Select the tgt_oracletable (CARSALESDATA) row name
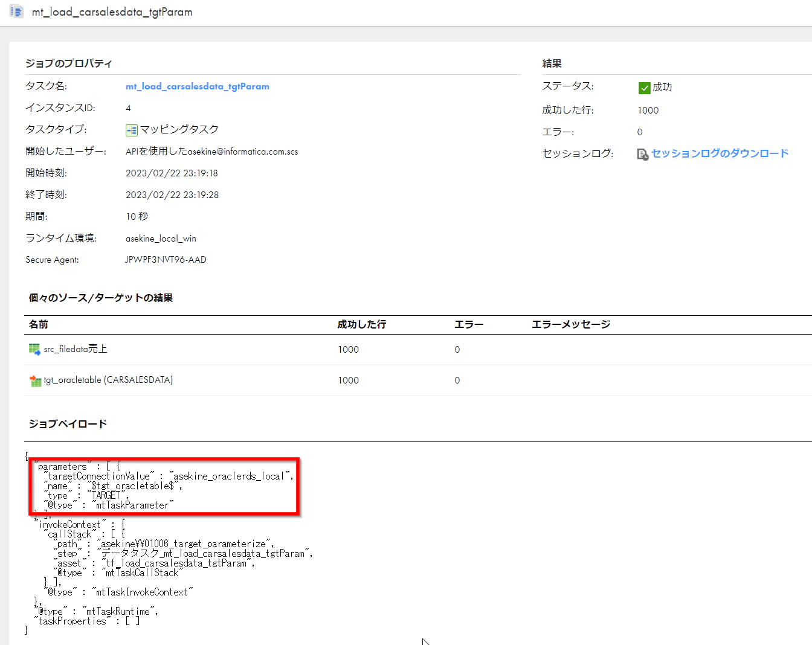 pos(108,380)
